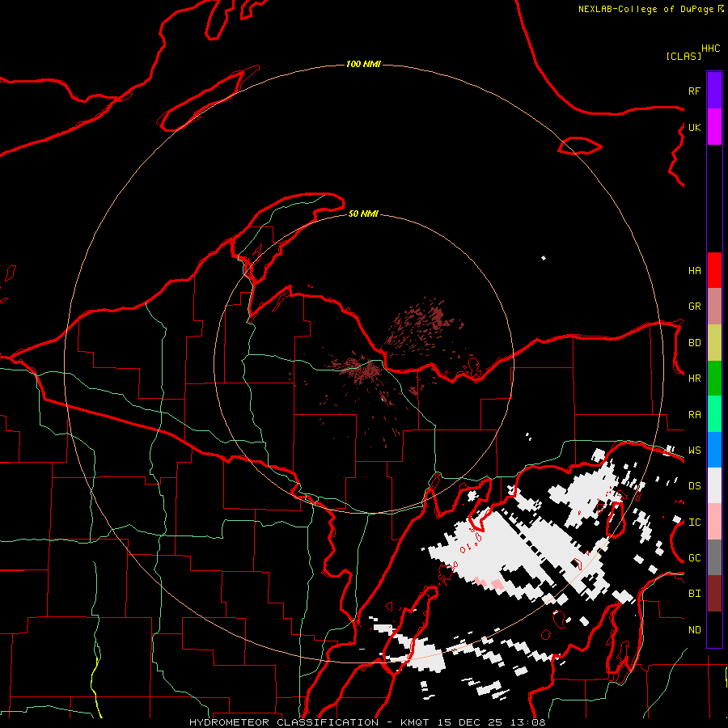Pick the RA light green legend swatch
Viewport: 728px width, 728px height.
pos(714,414)
